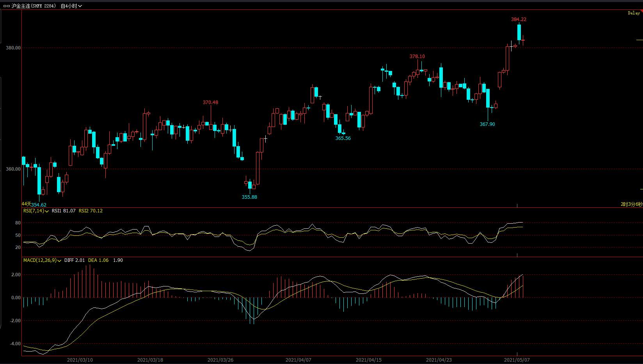The width and height of the screenshot is (643, 364).
Task: Select the 367.90 low price label
Action: pos(487,124)
